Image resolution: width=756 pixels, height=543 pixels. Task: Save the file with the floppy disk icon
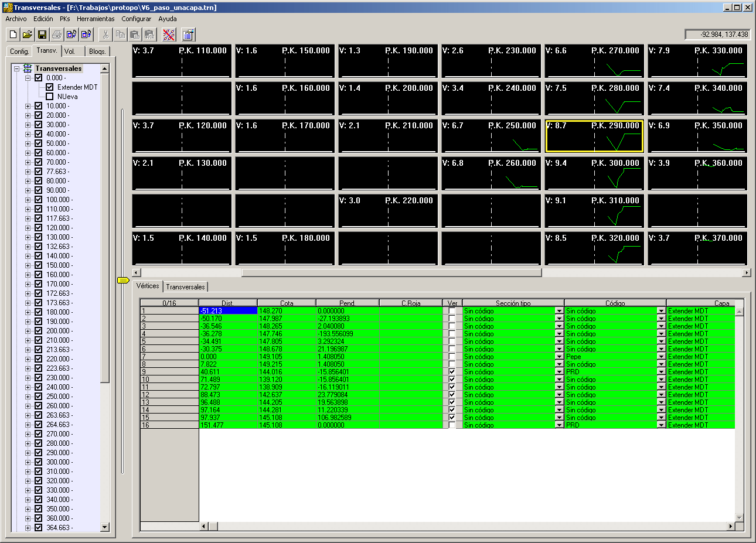[x=42, y=35]
